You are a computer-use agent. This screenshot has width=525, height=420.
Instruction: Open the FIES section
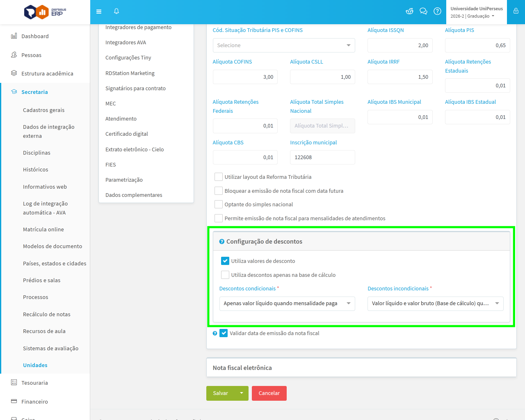(111, 164)
